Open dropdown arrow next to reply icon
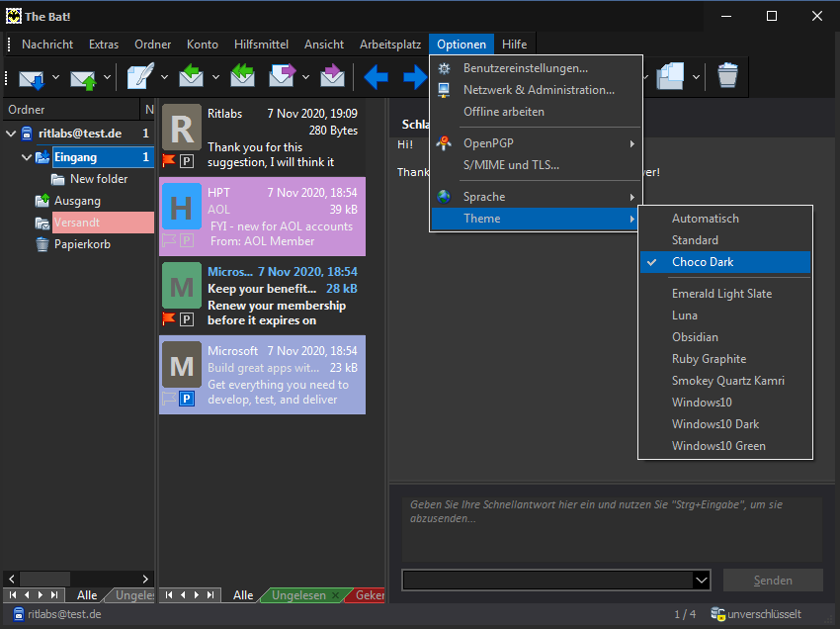 coord(215,77)
